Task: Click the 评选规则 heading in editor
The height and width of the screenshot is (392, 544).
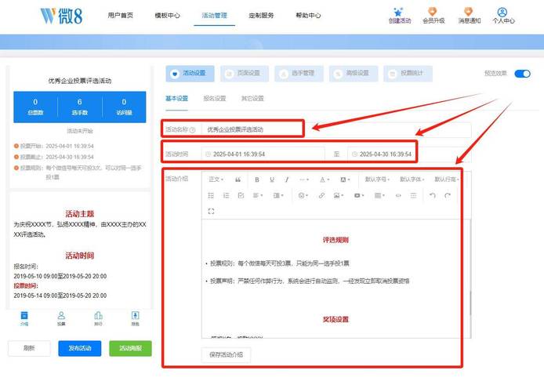Action: tap(335, 240)
